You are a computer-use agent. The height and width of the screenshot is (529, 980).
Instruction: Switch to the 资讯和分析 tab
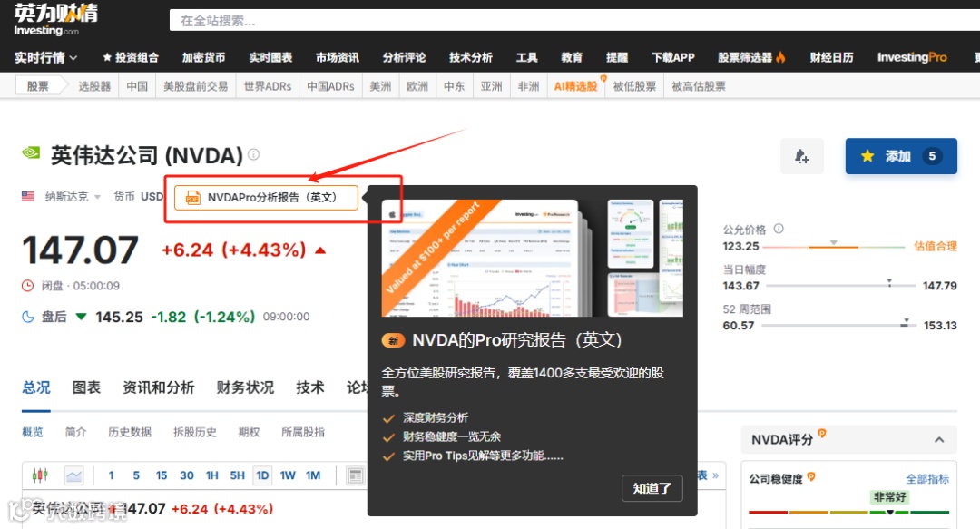159,387
